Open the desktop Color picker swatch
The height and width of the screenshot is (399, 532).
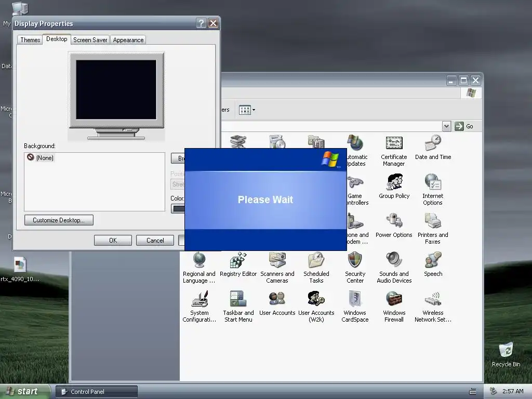pos(178,209)
